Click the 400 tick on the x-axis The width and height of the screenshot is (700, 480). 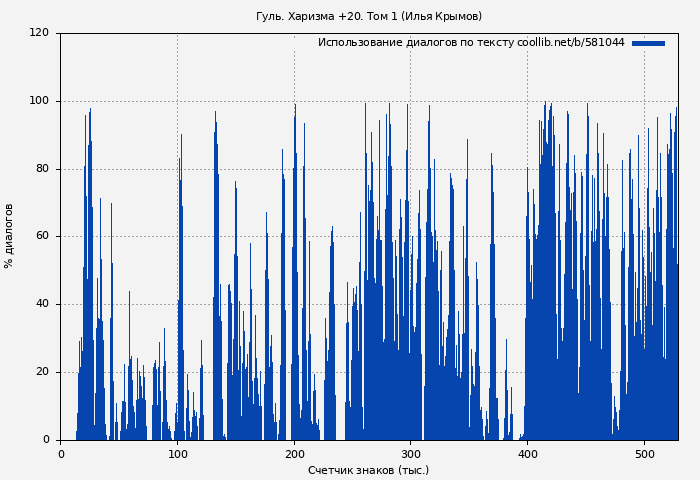527,454
